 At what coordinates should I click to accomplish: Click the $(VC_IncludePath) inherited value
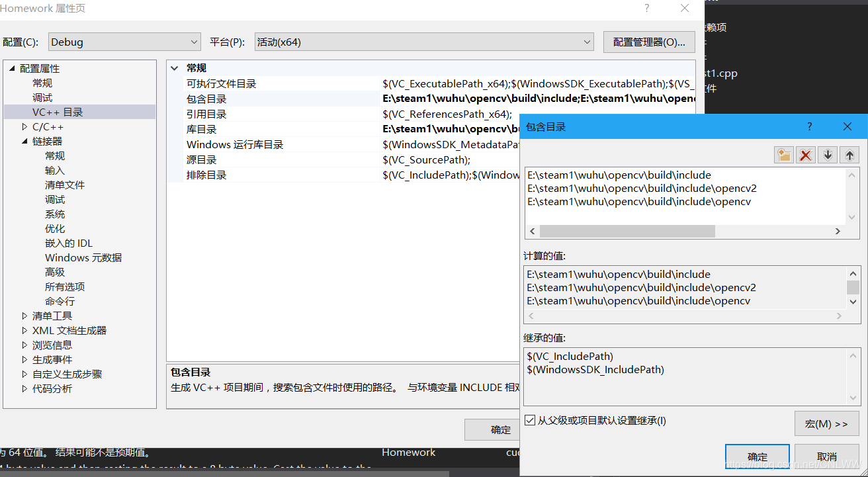(x=570, y=357)
